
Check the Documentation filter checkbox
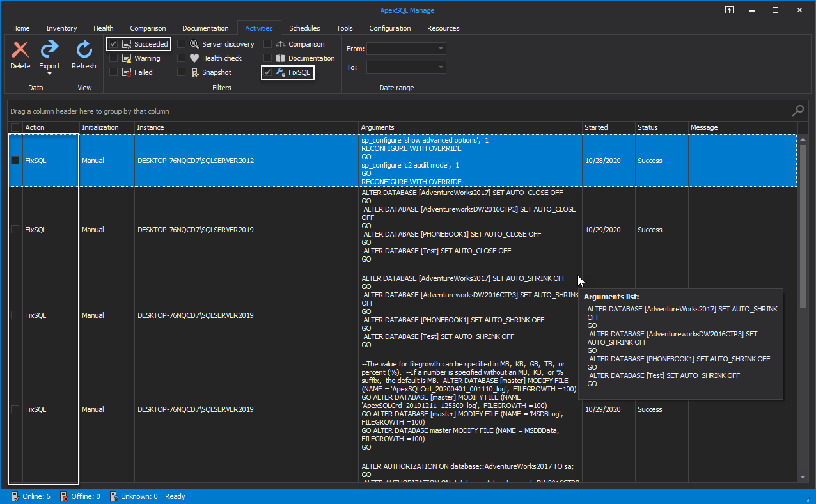point(267,58)
